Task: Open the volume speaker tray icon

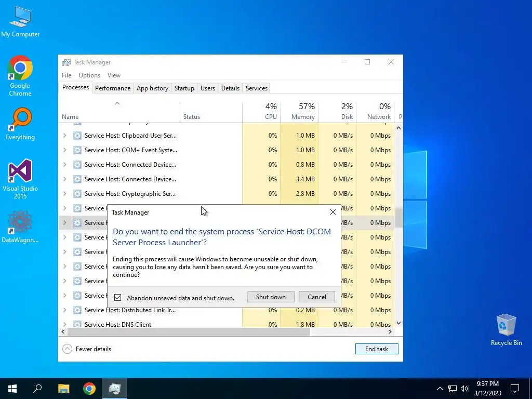Action: (464, 389)
